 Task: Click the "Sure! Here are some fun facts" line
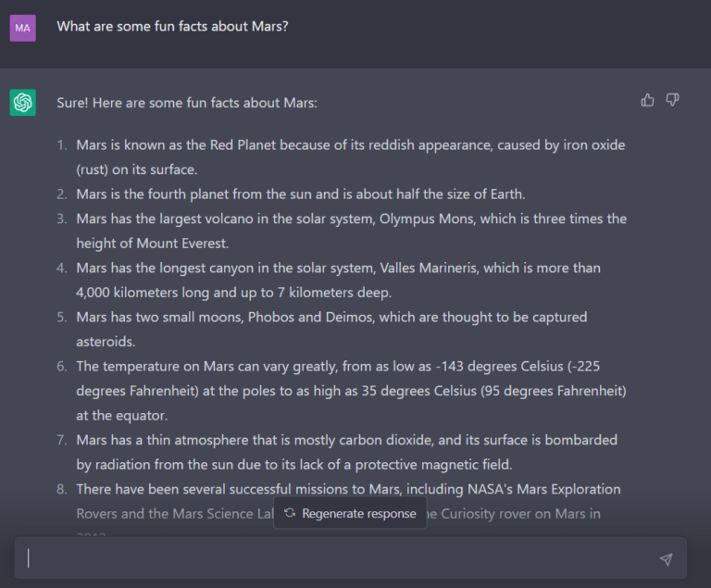coord(187,103)
